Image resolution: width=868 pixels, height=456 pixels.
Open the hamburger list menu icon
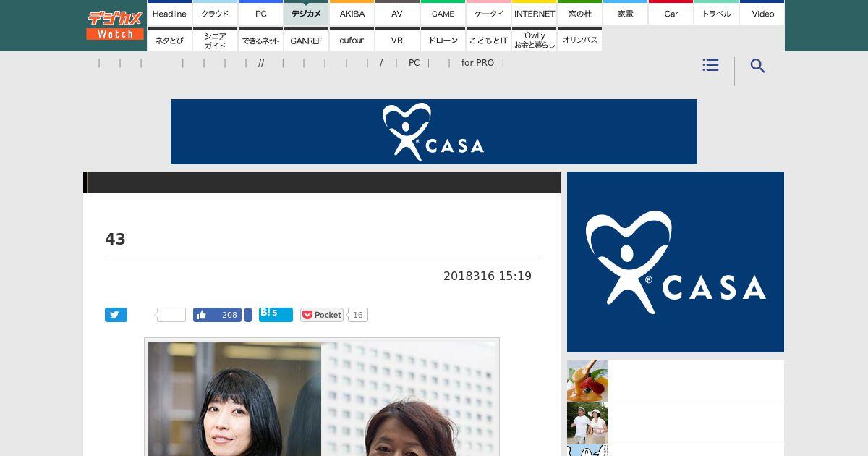click(710, 65)
